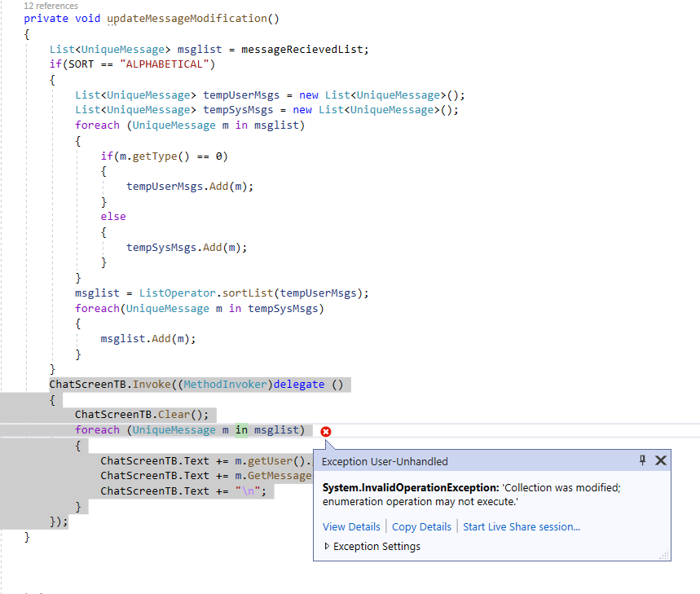Image resolution: width=700 pixels, height=594 pixels.
Task: Click the popup's resize grip corner
Action: (665, 555)
